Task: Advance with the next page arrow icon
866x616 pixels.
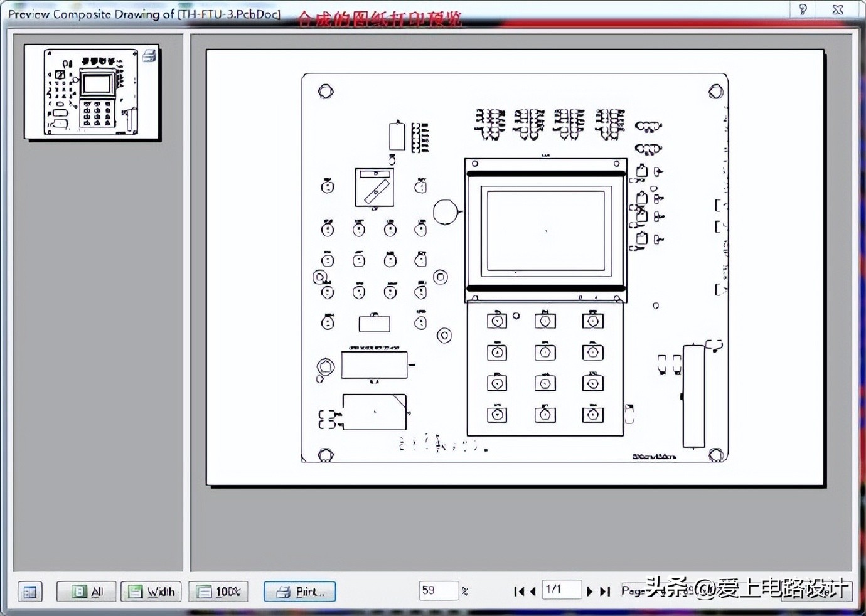Action: pyautogui.click(x=590, y=591)
